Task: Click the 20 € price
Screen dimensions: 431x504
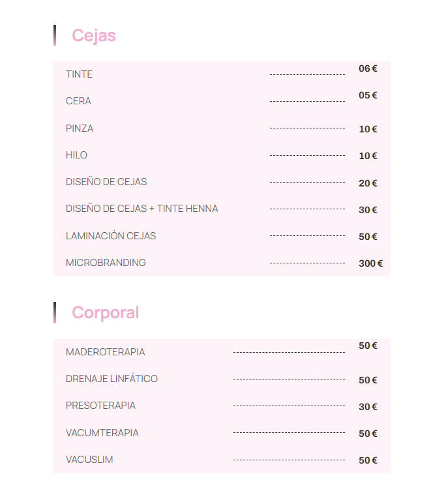Action: point(368,183)
